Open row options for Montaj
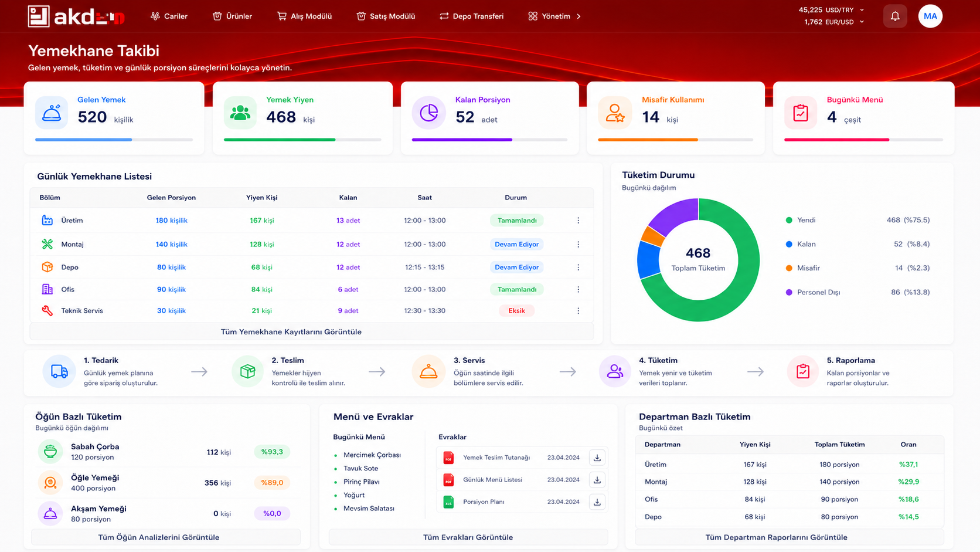The image size is (980, 552). pyautogui.click(x=579, y=244)
